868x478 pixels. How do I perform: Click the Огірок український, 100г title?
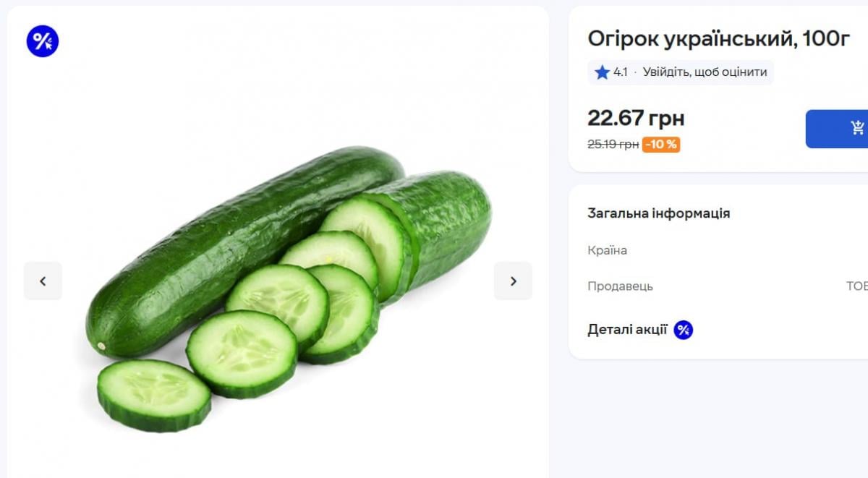click(718, 39)
